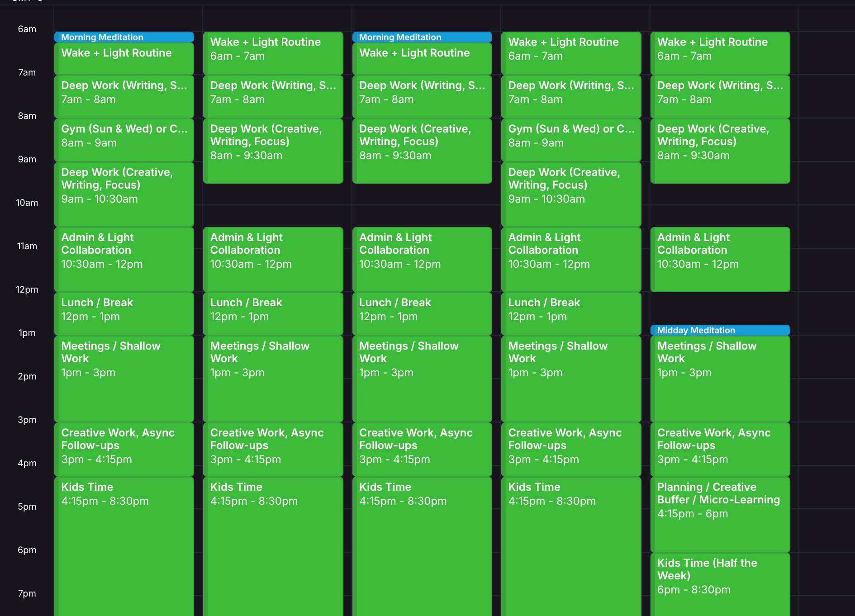Image resolution: width=855 pixels, height=616 pixels.
Task: Select Meetings / Shallow Work in first column
Action: point(124,379)
